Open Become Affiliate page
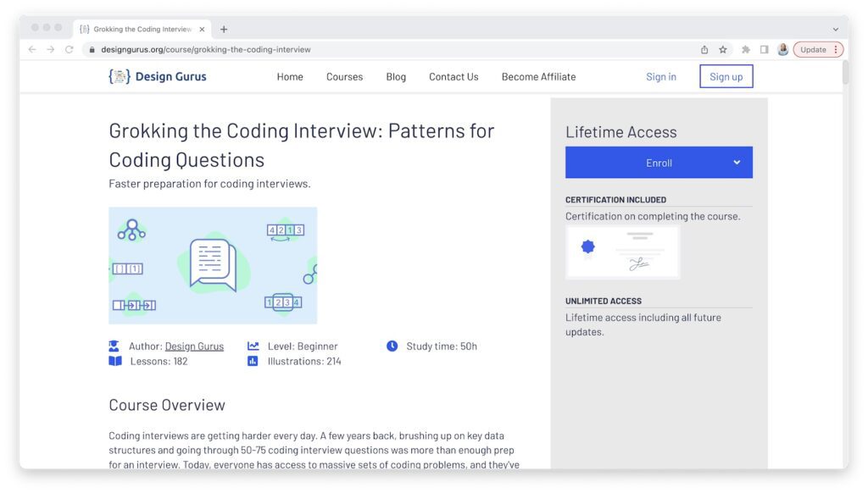 click(x=538, y=76)
